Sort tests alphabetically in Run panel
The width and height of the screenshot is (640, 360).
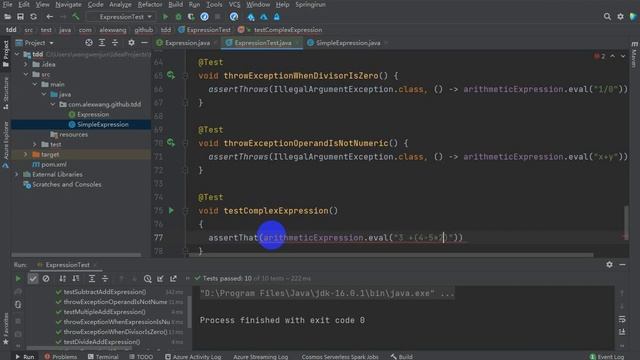pos(62,278)
